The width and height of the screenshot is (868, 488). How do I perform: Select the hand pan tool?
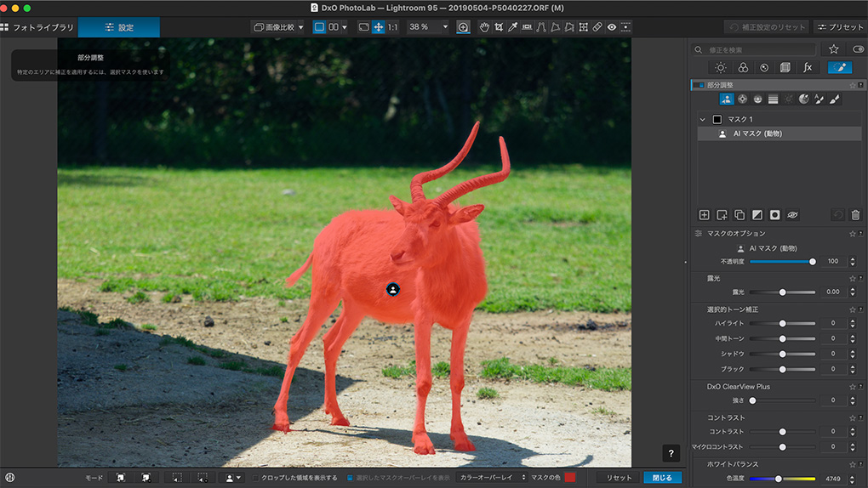coord(484,27)
